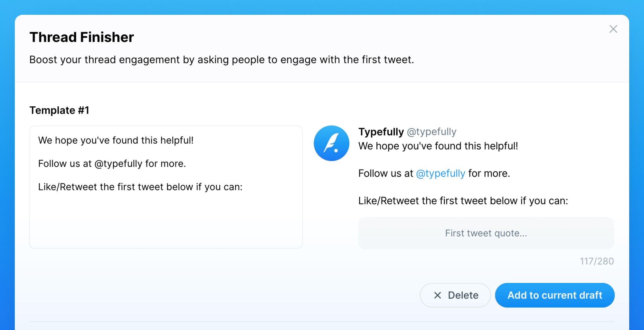Click the Thread Finisher title
644x330 pixels.
click(82, 37)
